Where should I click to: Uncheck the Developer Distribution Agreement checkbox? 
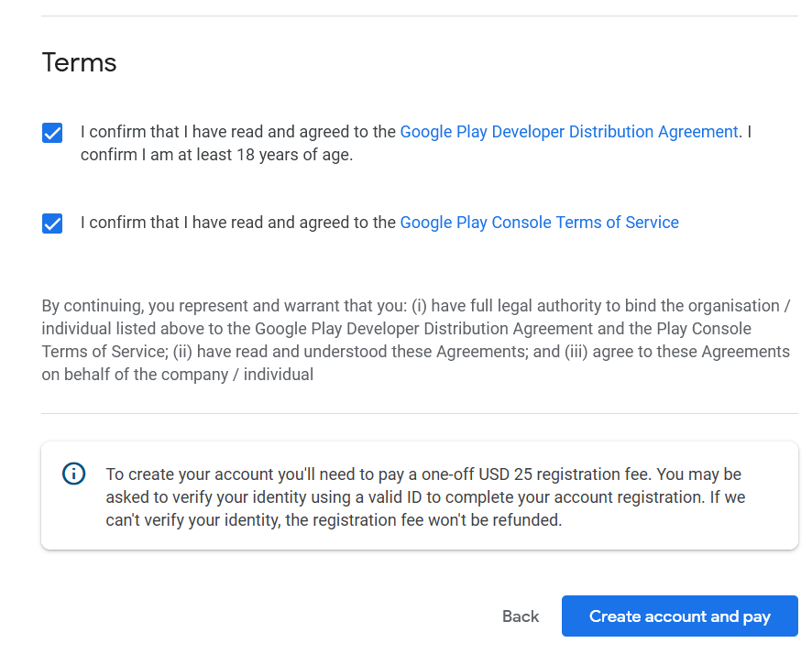tap(52, 133)
